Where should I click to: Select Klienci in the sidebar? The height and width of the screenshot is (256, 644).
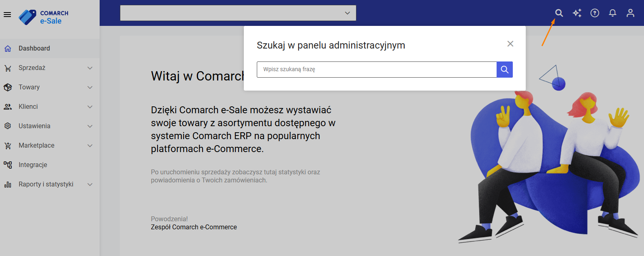(x=50, y=107)
